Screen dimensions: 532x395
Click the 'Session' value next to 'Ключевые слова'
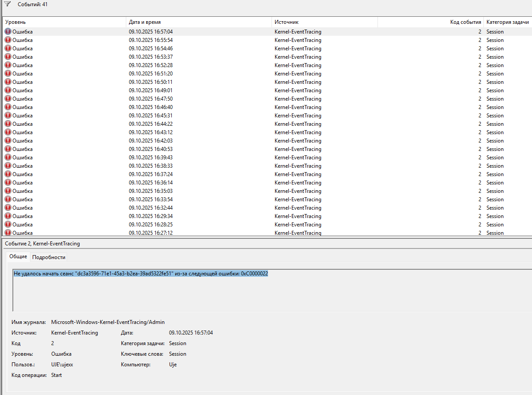click(x=177, y=354)
